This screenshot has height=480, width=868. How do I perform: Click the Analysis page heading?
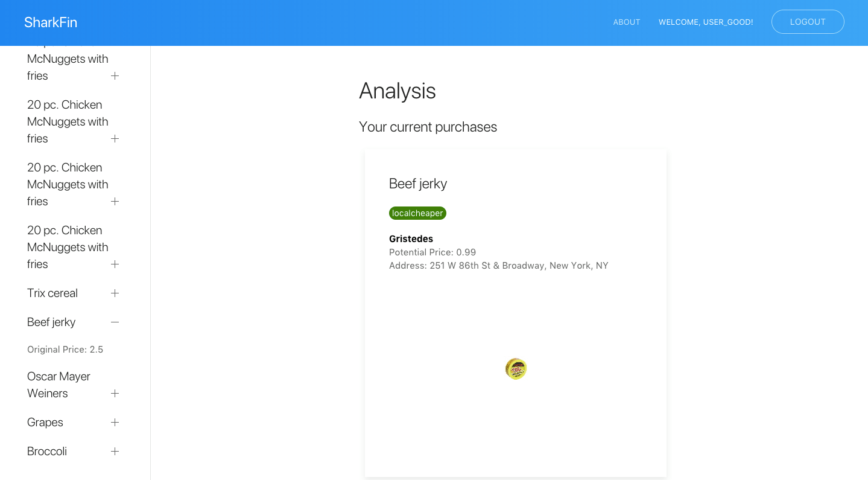click(x=398, y=91)
